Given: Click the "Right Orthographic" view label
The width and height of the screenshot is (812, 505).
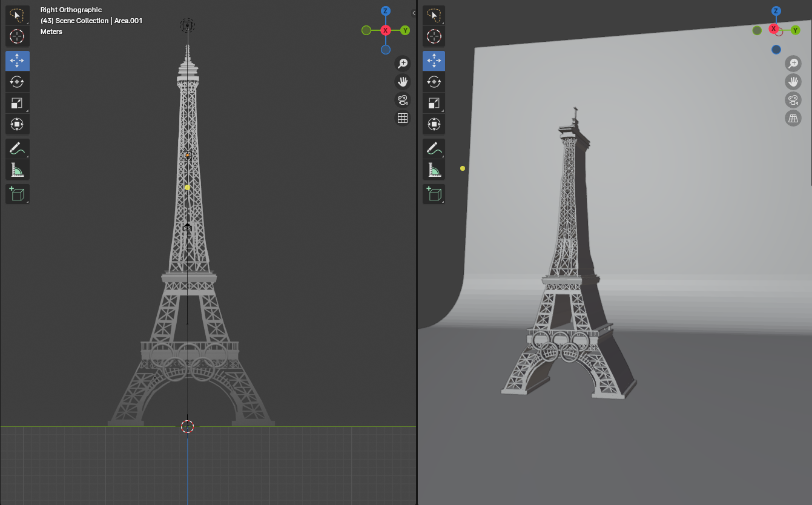Looking at the screenshot, I should tap(71, 10).
